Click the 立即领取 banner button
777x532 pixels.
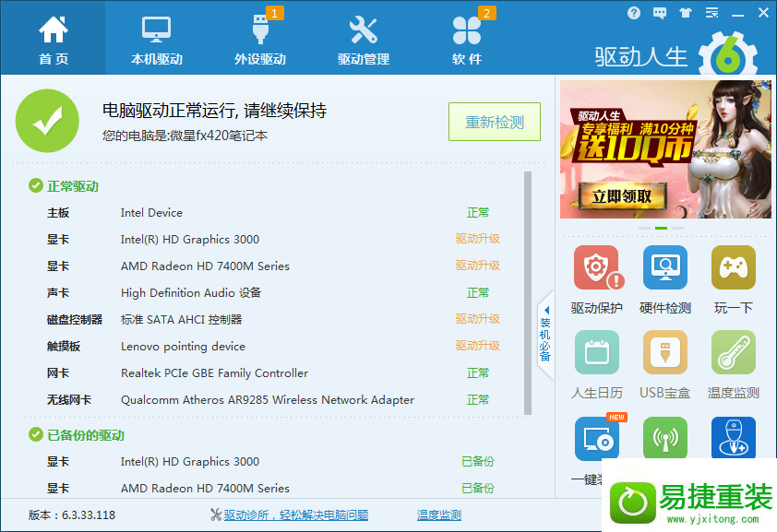coord(622,196)
